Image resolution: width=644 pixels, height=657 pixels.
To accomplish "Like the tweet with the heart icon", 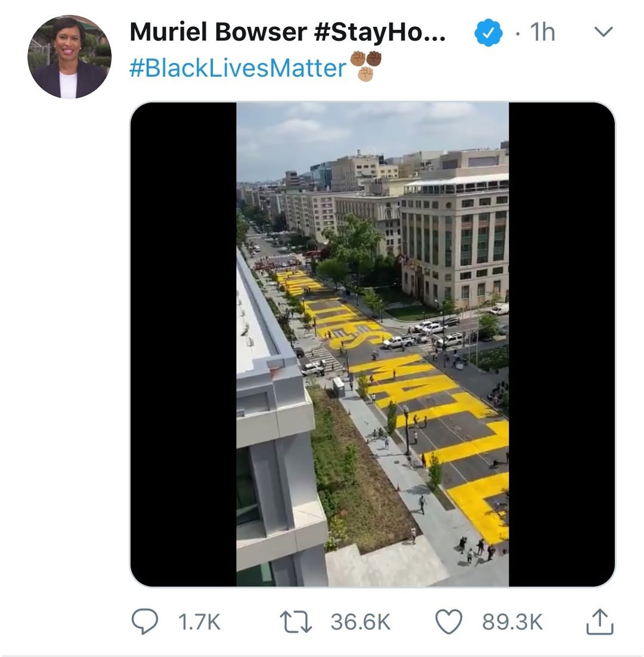I will tap(449, 622).
